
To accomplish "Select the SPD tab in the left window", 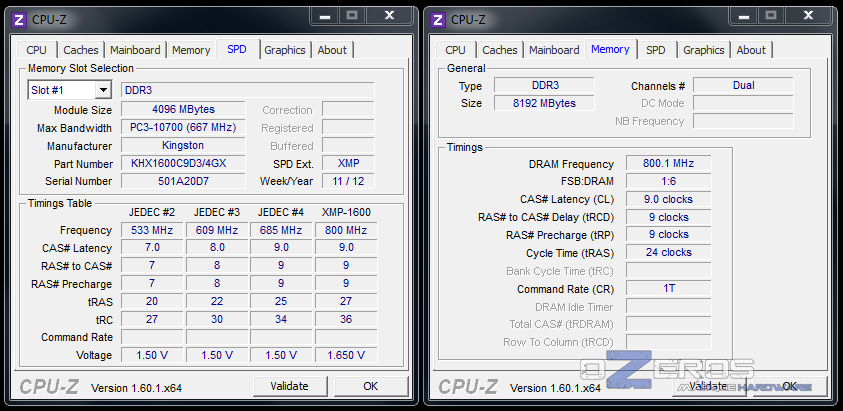I will tap(237, 49).
